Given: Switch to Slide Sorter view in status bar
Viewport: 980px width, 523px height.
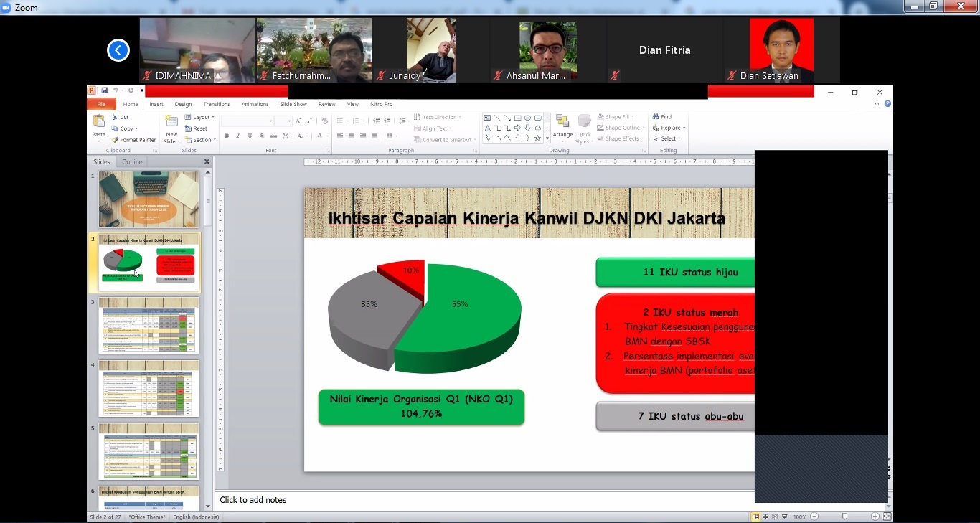Looking at the screenshot, I should pyautogui.click(x=765, y=517).
